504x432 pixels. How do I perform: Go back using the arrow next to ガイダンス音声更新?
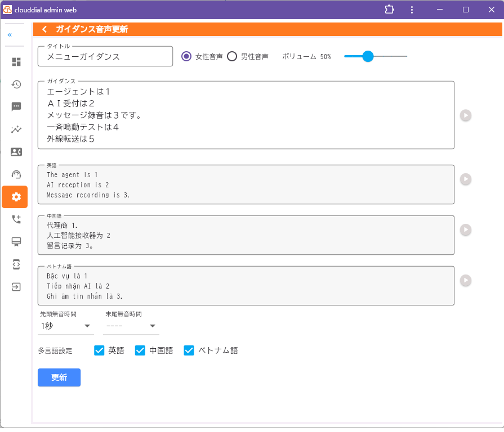pos(44,29)
